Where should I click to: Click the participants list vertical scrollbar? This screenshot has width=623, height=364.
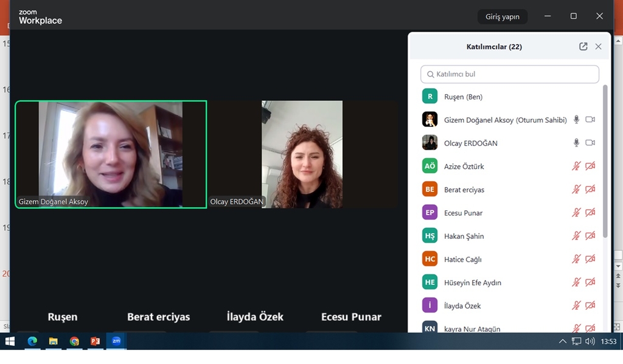click(605, 161)
